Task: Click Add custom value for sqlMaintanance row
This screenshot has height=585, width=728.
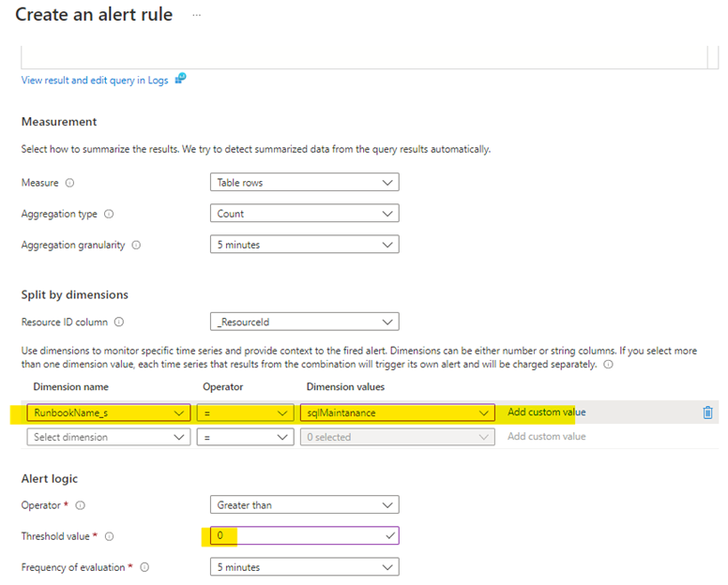Action: click(x=546, y=412)
